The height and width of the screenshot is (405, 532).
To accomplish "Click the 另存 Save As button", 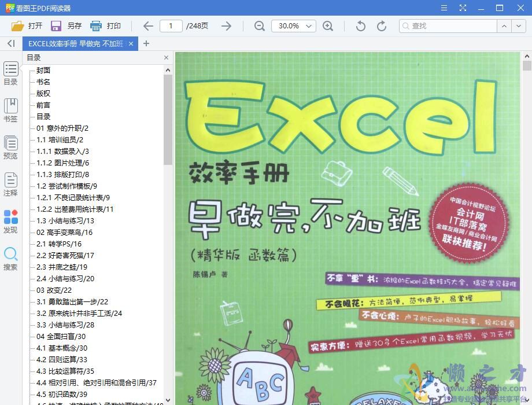I will click(x=64, y=25).
